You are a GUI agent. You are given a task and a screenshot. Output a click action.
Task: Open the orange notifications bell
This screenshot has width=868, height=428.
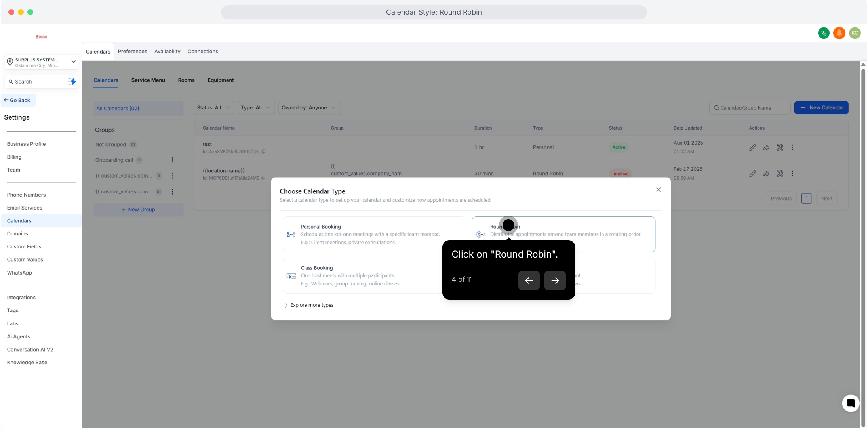[x=839, y=33]
